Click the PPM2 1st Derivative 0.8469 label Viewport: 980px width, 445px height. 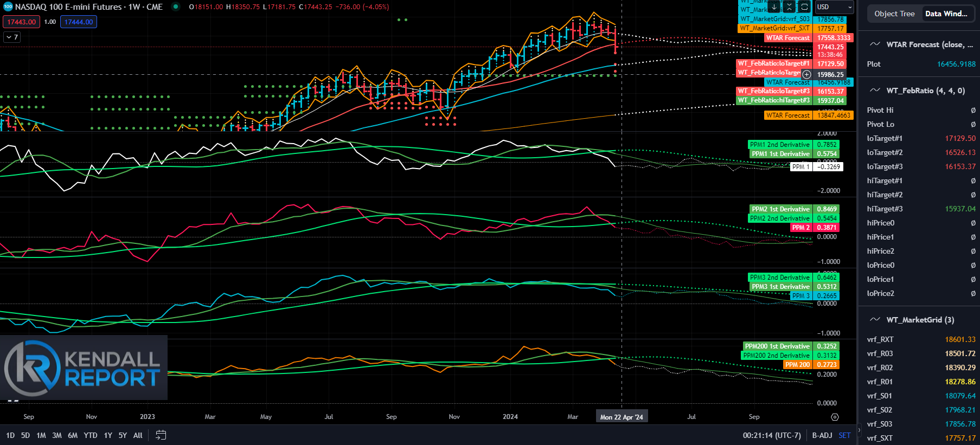(795, 209)
